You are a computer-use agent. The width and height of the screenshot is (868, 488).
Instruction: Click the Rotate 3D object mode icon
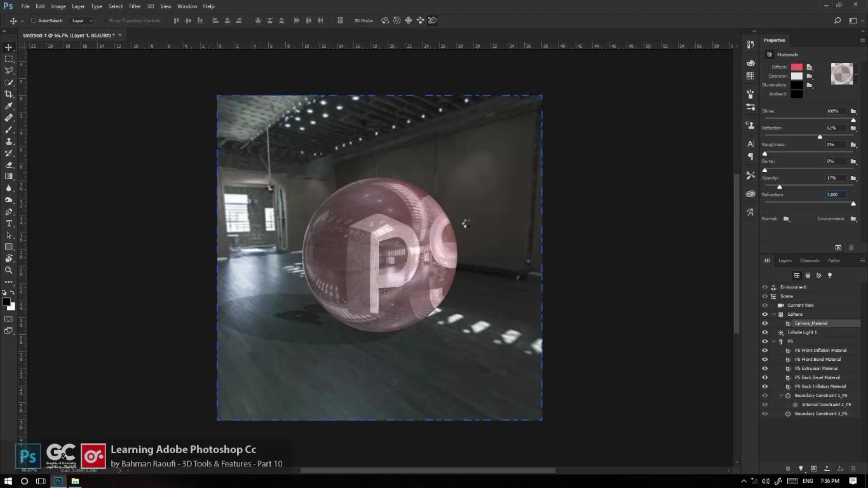pyautogui.click(x=385, y=20)
